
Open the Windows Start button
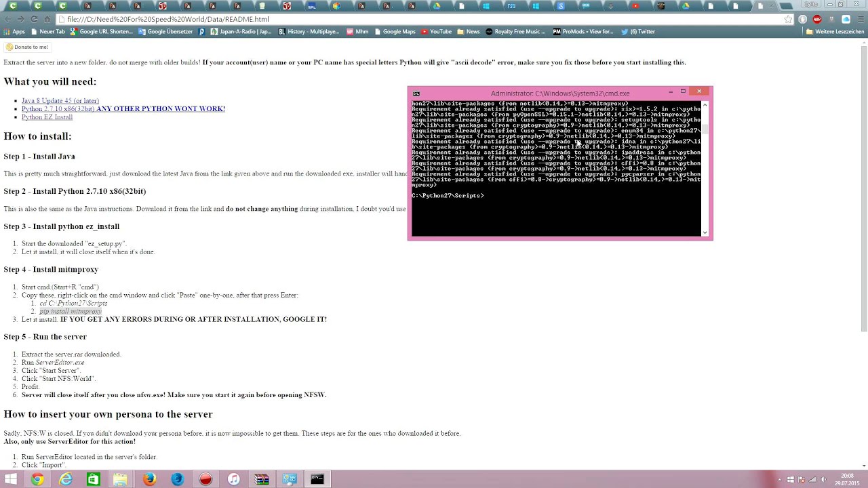(x=11, y=479)
